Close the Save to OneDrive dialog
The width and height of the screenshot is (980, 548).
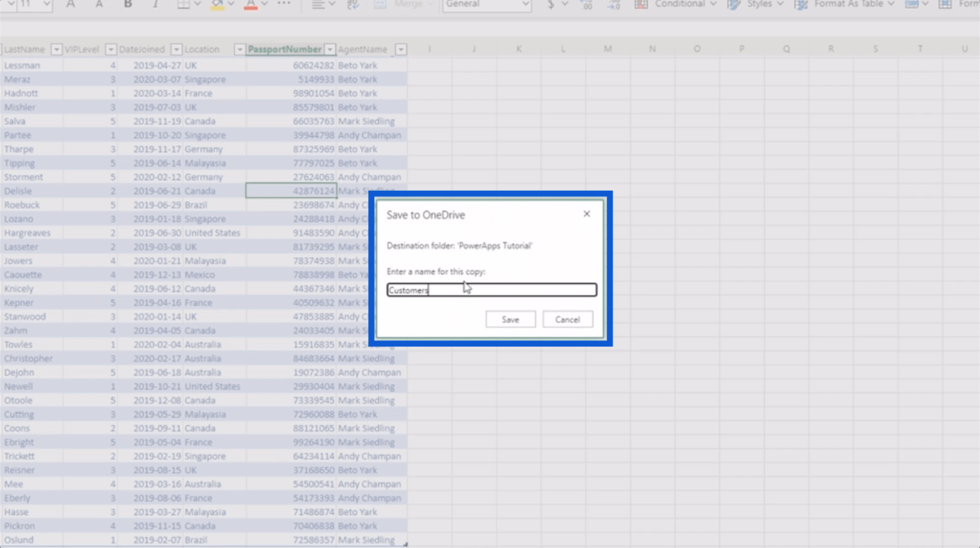(587, 214)
